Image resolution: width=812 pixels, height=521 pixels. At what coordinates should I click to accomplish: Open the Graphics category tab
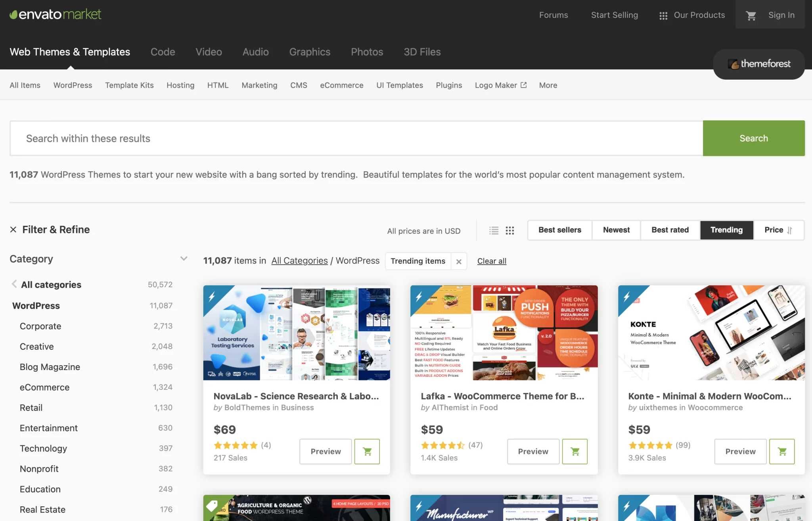(310, 52)
